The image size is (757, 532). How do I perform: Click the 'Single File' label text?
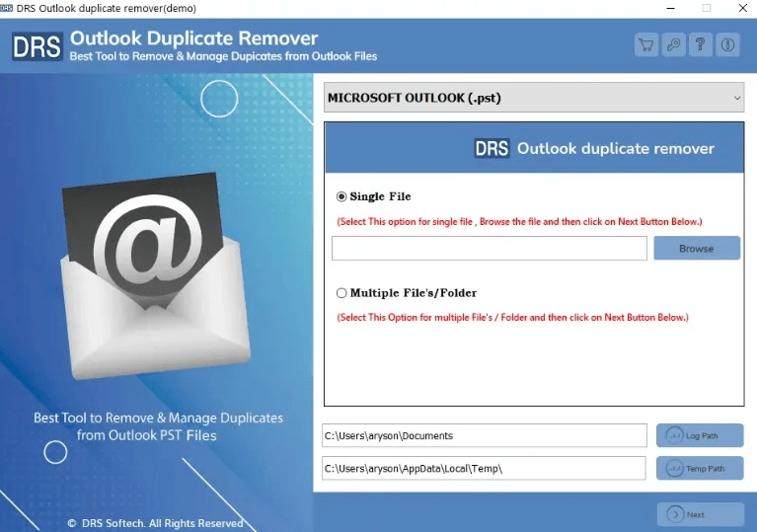(380, 196)
